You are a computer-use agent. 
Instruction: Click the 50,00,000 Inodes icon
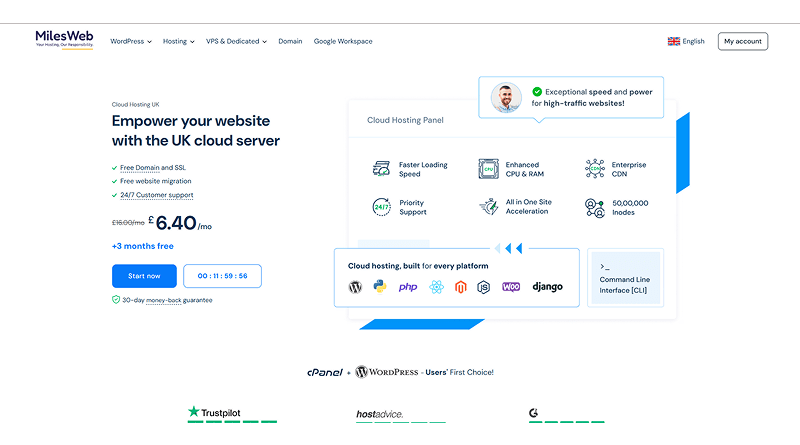(x=594, y=208)
